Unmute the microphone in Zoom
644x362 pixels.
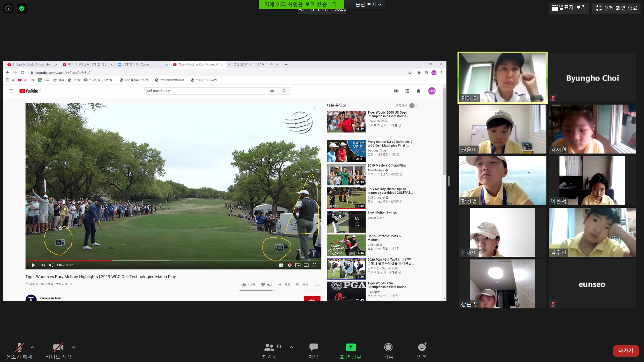[19, 347]
